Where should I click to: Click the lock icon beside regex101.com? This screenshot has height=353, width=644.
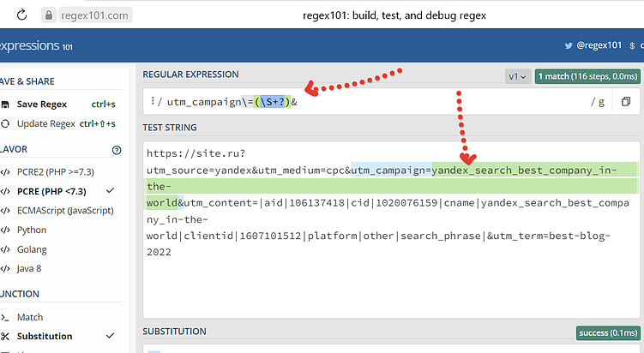click(x=50, y=15)
